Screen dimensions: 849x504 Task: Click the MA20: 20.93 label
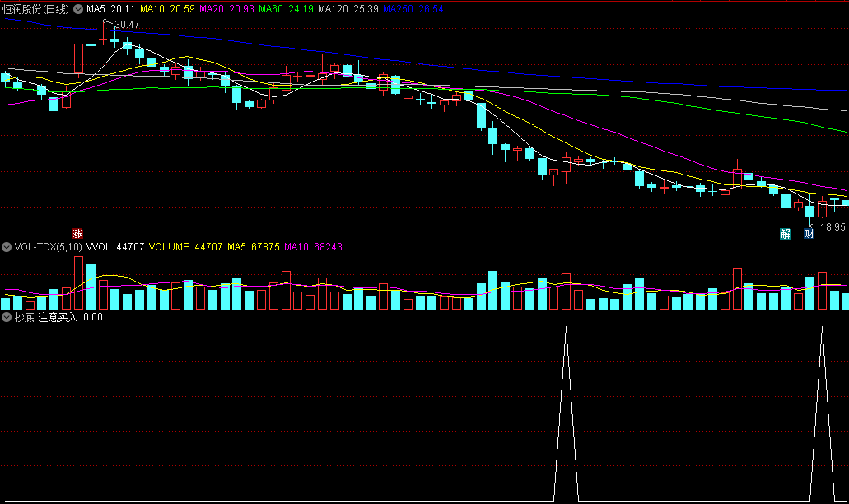(x=226, y=9)
